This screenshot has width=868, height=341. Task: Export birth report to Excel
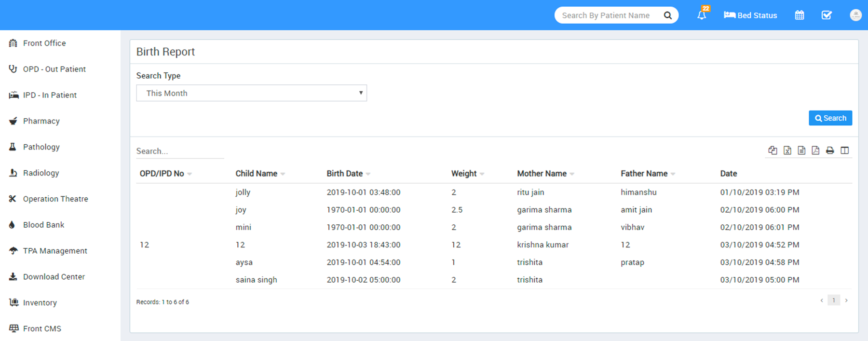787,150
